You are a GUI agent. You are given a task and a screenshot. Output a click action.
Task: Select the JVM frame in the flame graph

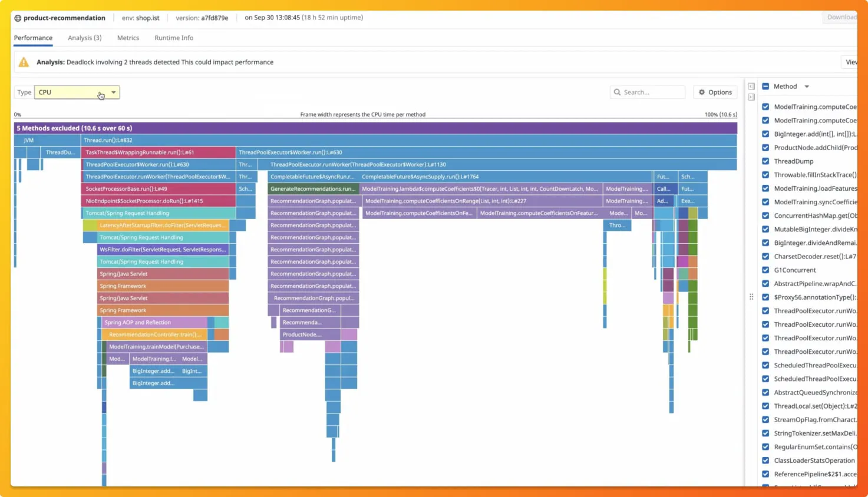47,140
